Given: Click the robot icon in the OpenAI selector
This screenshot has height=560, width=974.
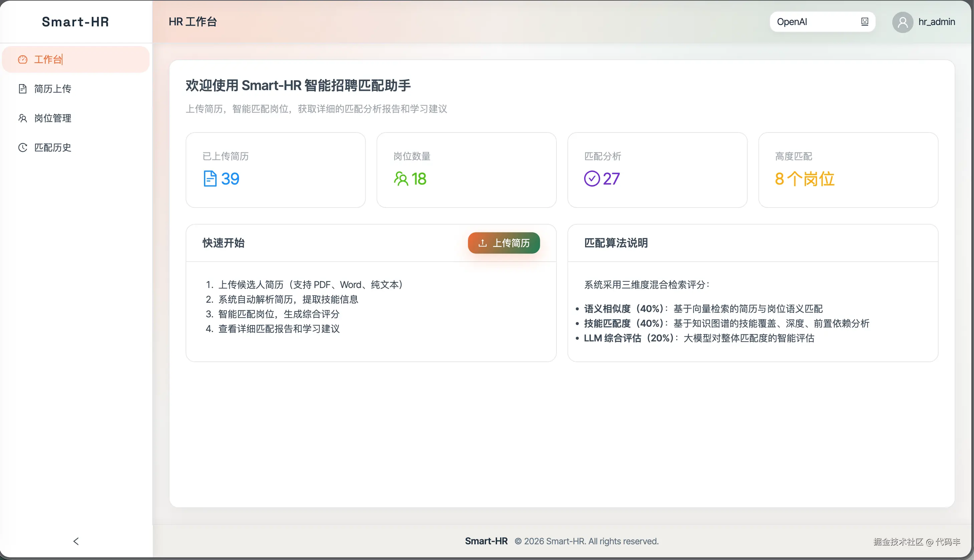Looking at the screenshot, I should [x=865, y=22].
